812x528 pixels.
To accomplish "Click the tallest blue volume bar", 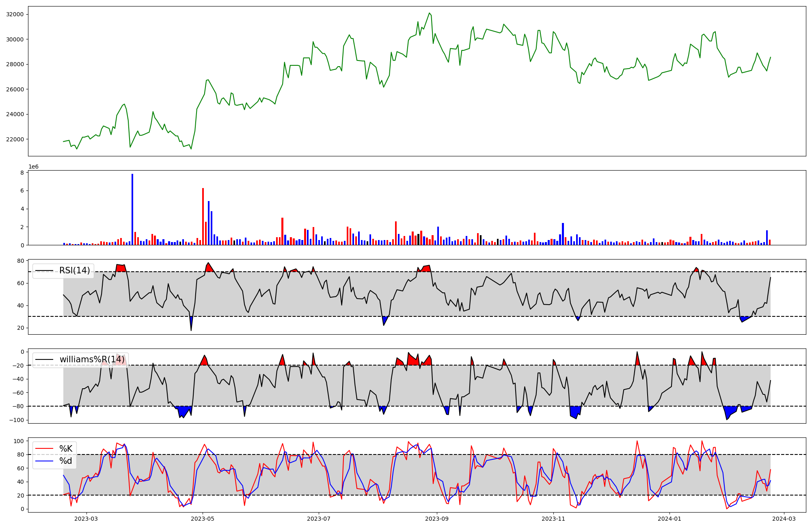I will click(132, 209).
